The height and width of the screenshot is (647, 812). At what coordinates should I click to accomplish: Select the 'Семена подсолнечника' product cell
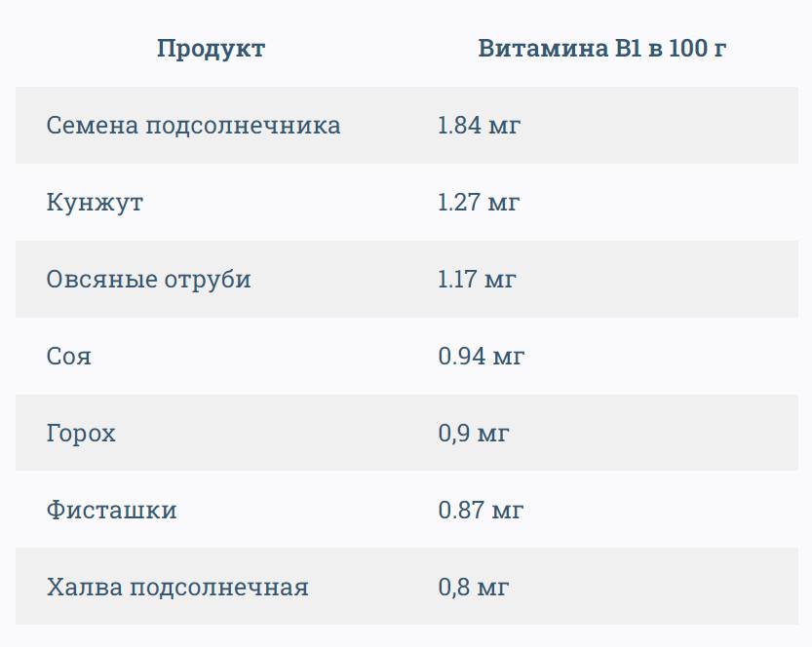coord(193,126)
